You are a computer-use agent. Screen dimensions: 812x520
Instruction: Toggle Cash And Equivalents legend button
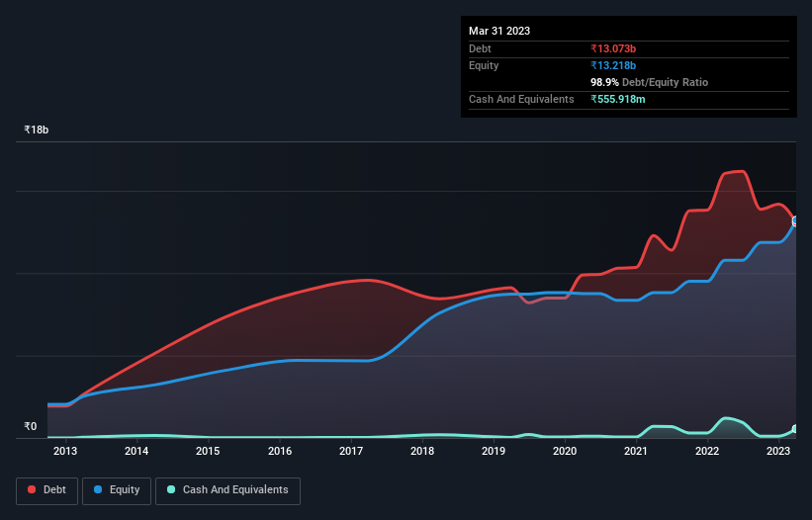[x=227, y=490]
